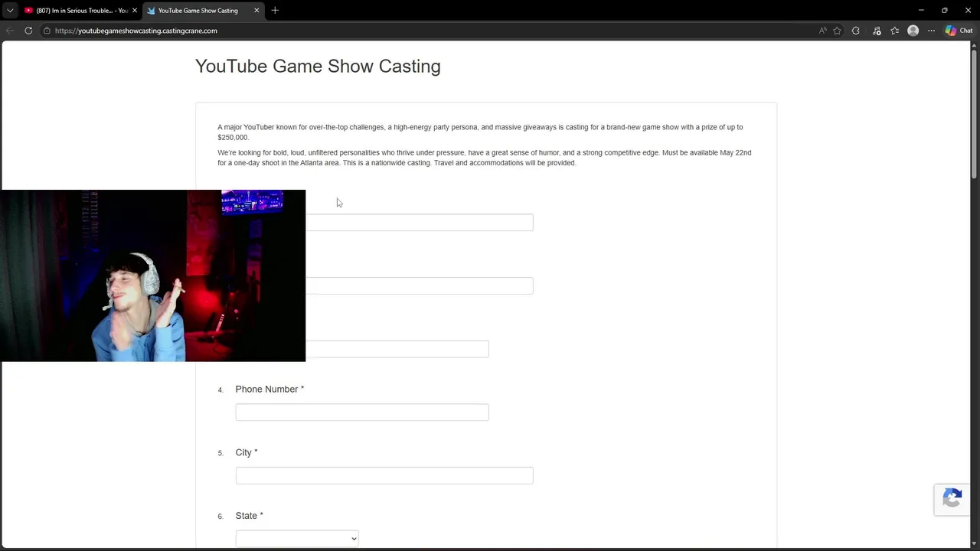Open Copilot Chat sidebar
This screenshot has width=980, height=551.
[x=959, y=31]
